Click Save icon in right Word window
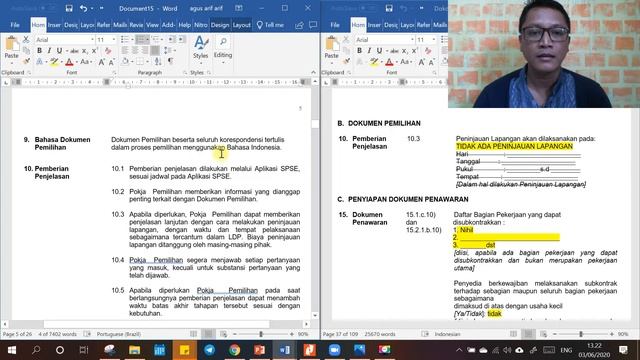640x360 pixels. click(389, 8)
